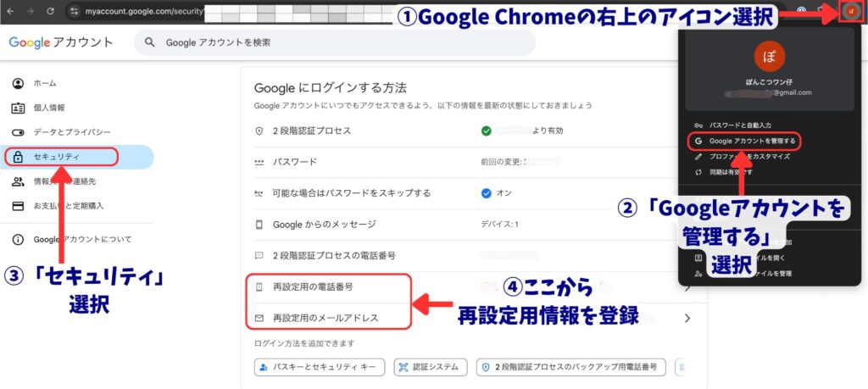This screenshot has width=868, height=389.
Task: Click the browser reload icon
Action: tap(50, 12)
